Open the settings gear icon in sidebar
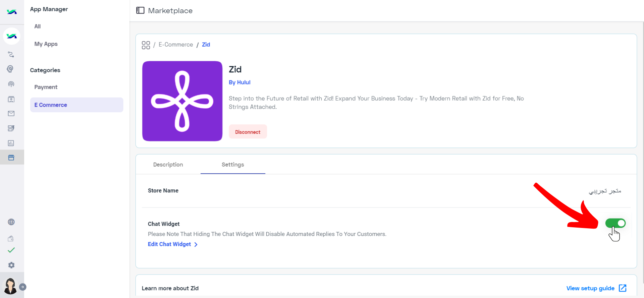The height and width of the screenshot is (298, 644). (x=11, y=265)
